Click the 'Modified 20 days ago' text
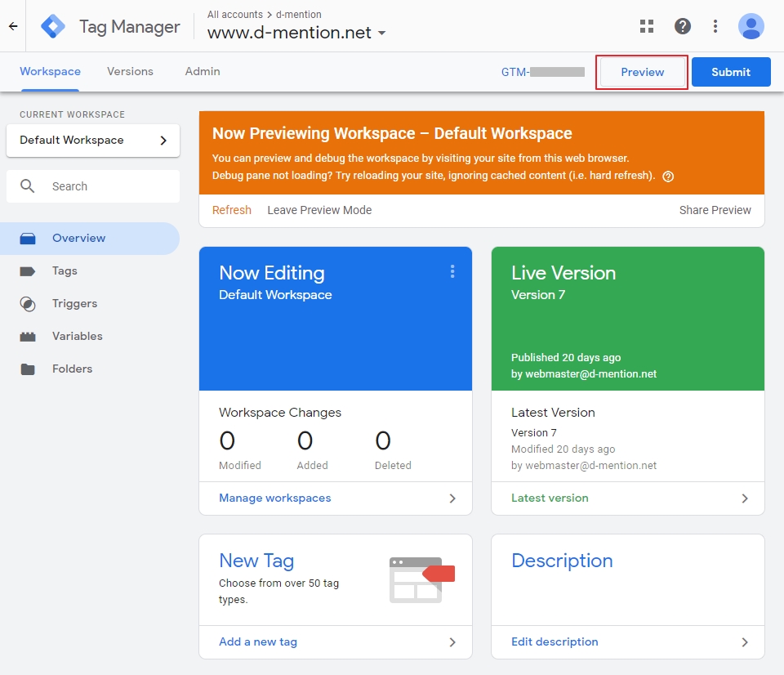Image resolution: width=784 pixels, height=675 pixels. pyautogui.click(x=563, y=449)
